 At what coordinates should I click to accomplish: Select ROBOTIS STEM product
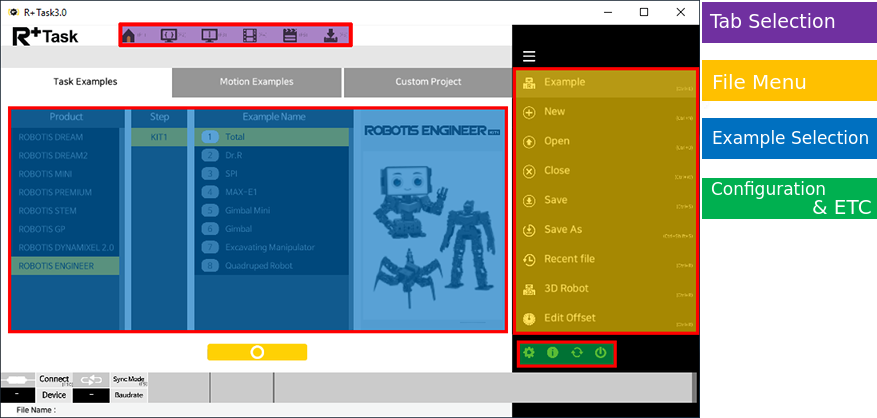tap(65, 211)
